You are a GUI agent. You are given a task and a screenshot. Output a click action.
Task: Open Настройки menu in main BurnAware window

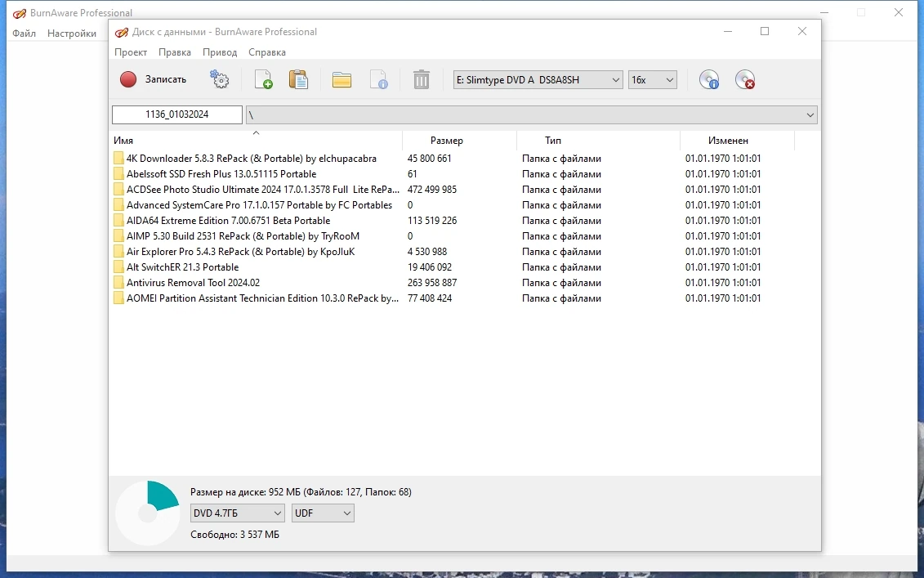(72, 33)
